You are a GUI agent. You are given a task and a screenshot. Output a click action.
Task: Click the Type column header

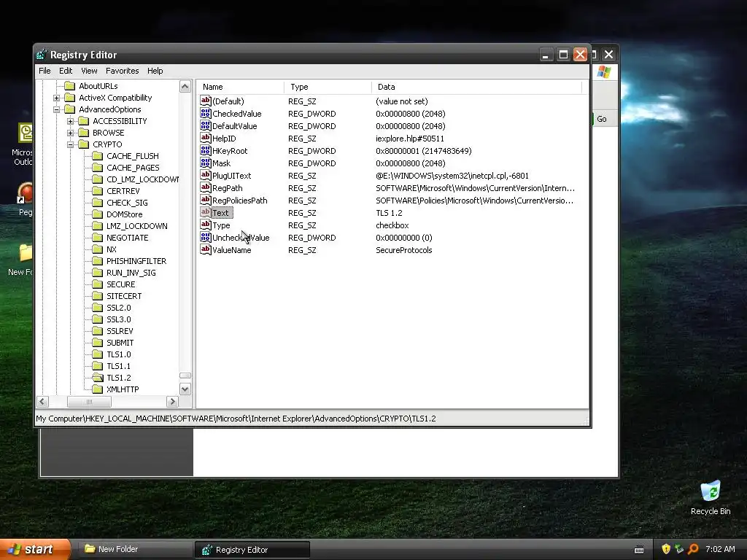point(328,87)
